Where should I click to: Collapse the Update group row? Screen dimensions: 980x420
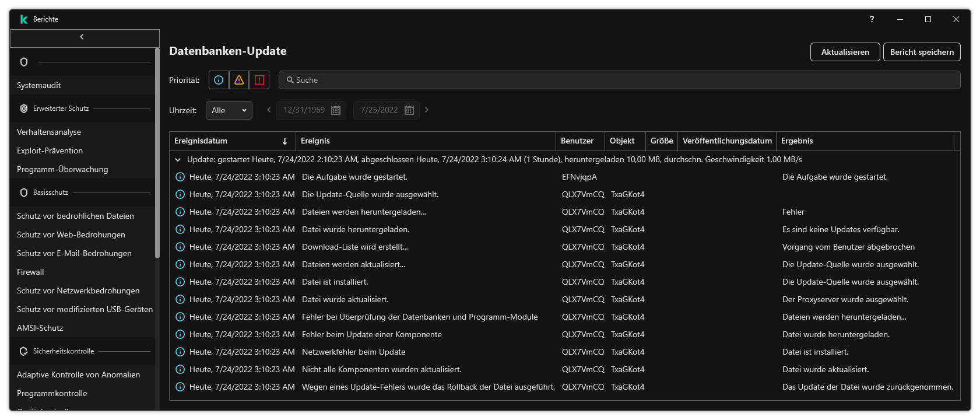click(178, 159)
